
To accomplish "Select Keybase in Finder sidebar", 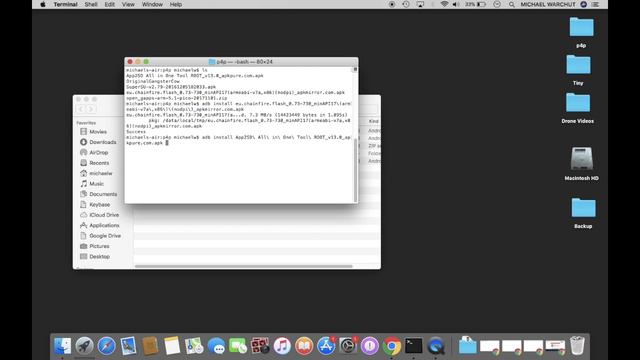I will (100, 204).
